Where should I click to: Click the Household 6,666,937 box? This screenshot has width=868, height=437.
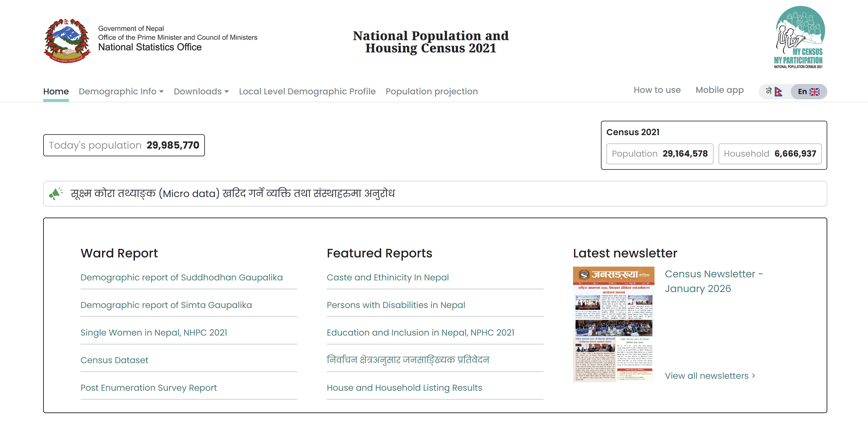point(770,154)
